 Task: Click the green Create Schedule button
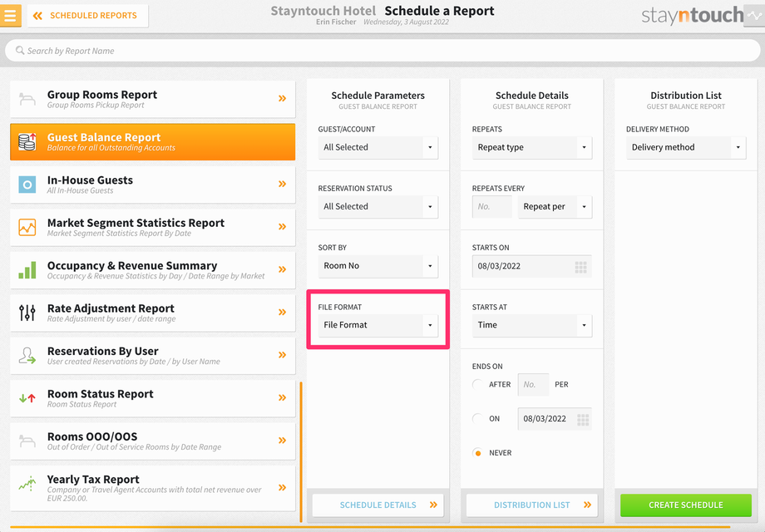[x=686, y=505]
